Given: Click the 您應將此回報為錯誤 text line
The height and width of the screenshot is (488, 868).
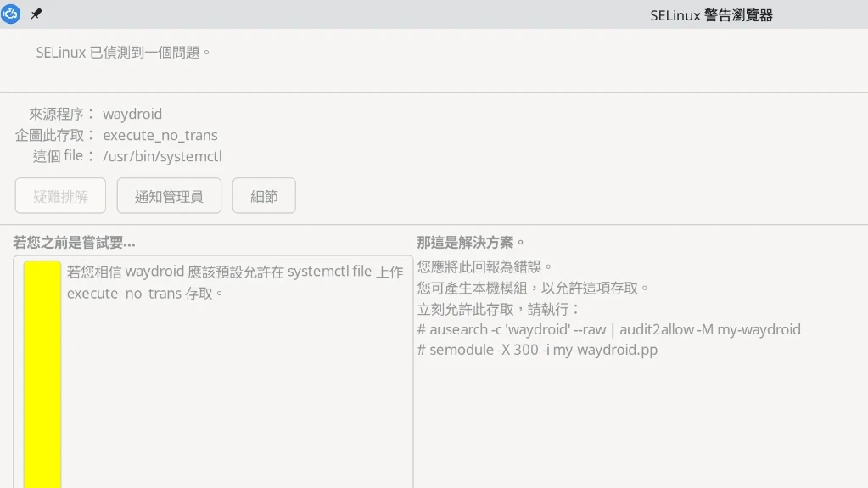Looking at the screenshot, I should (x=485, y=267).
